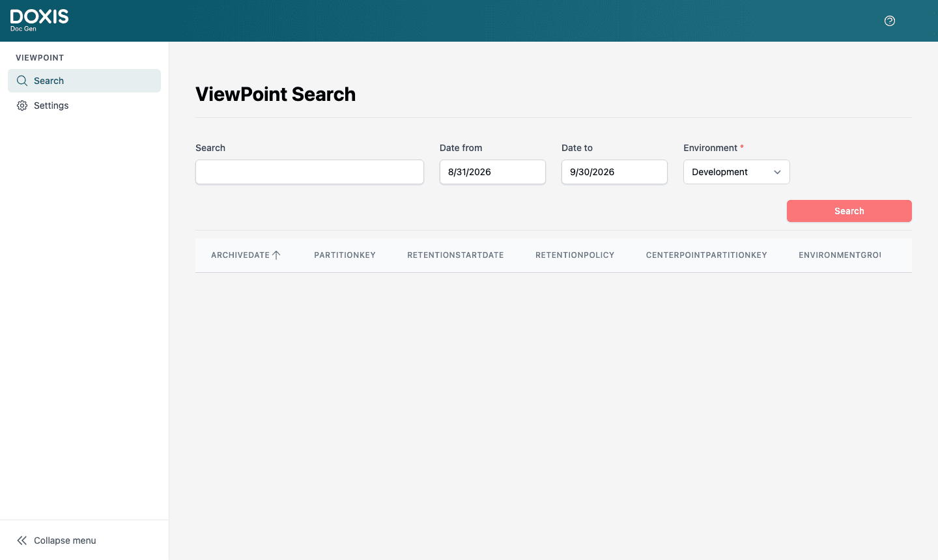Click the VIEWPOINT sidebar section label

click(40, 58)
